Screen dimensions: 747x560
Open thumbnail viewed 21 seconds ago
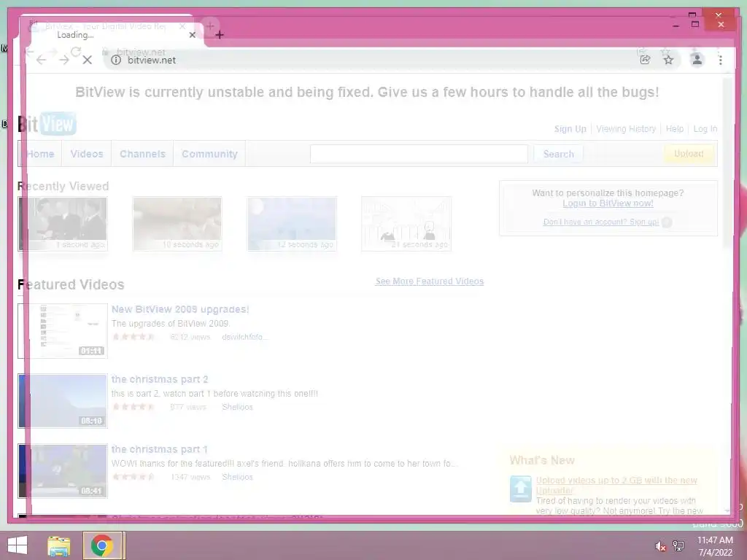point(406,224)
